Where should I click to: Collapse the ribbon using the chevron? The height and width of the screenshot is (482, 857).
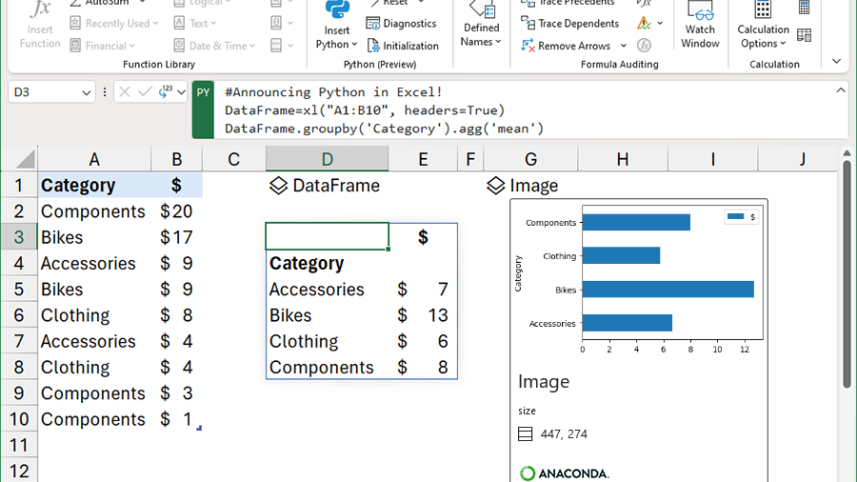click(837, 62)
